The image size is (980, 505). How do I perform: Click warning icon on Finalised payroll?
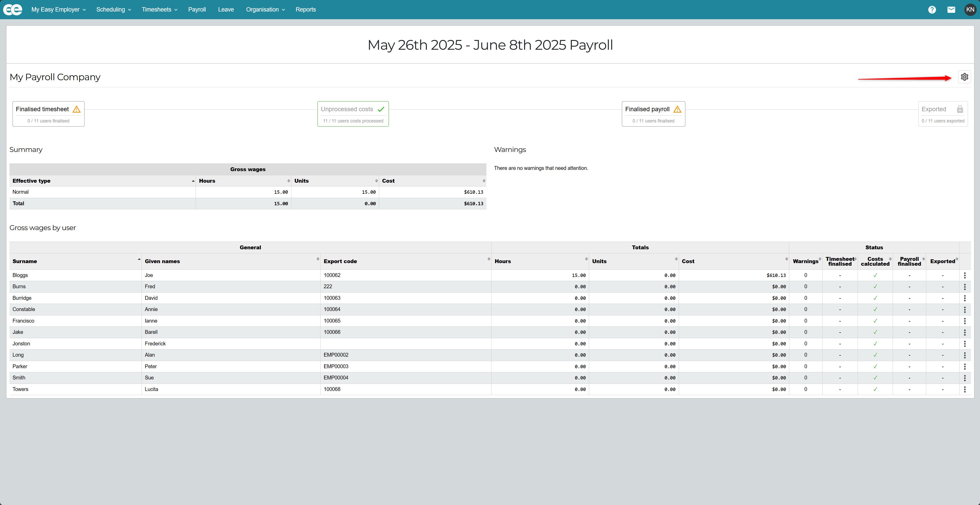677,109
